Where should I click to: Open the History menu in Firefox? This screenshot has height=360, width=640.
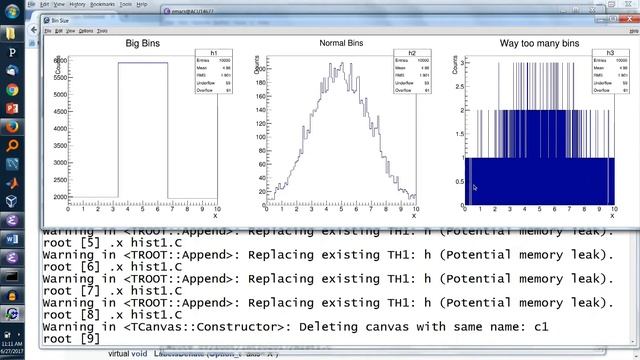[77, 4]
